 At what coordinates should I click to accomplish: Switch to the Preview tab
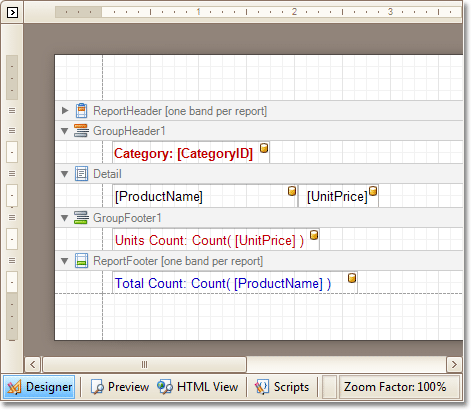pos(120,387)
